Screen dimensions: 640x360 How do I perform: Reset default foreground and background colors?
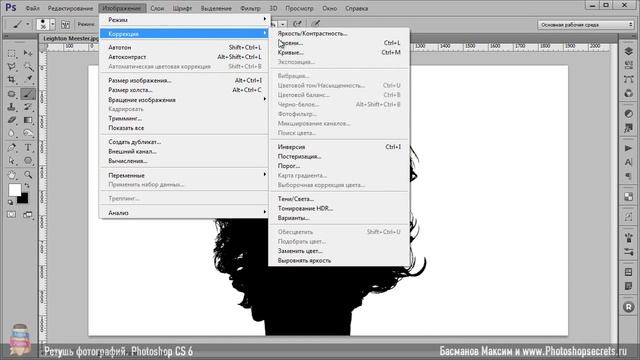(11, 202)
